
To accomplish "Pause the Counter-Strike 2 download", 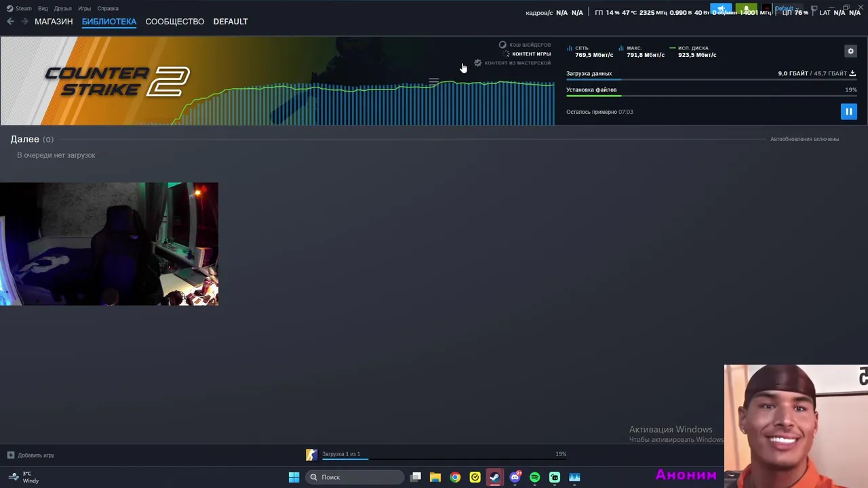I will click(x=848, y=112).
